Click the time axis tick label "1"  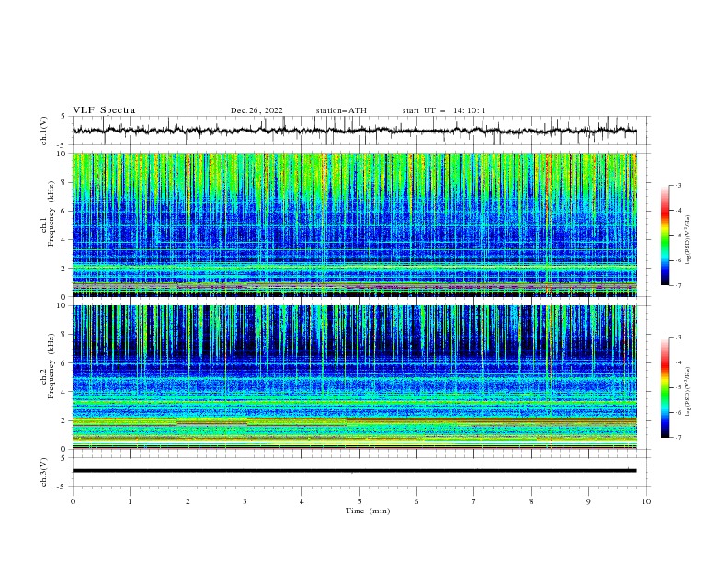pos(130,501)
